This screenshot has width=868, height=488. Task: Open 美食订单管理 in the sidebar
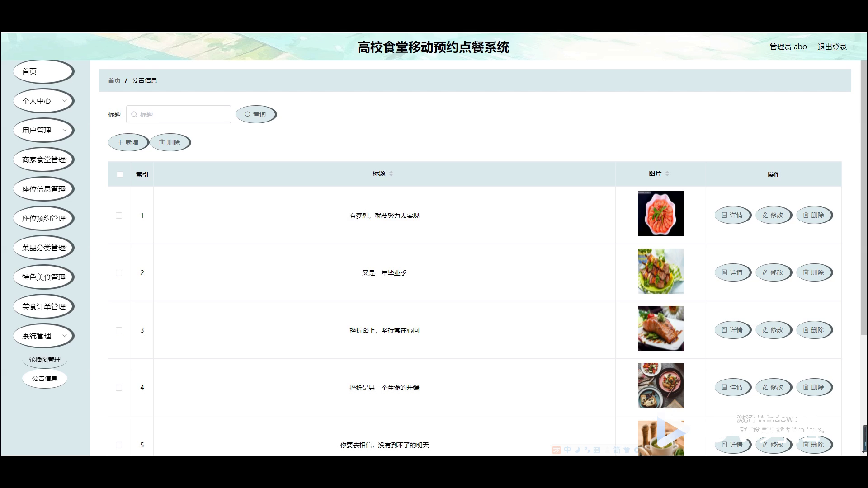(43, 306)
